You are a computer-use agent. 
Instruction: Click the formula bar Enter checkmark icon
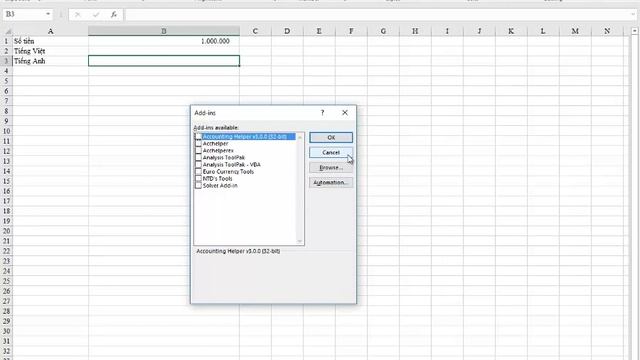click(x=96, y=15)
